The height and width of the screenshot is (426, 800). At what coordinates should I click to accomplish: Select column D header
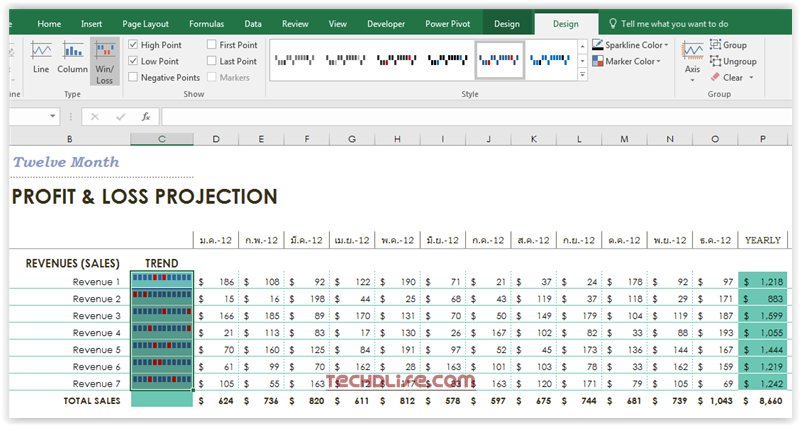[216, 139]
